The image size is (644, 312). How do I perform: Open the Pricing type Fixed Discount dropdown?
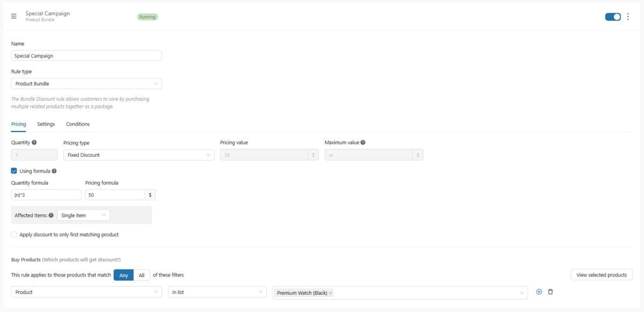point(139,155)
